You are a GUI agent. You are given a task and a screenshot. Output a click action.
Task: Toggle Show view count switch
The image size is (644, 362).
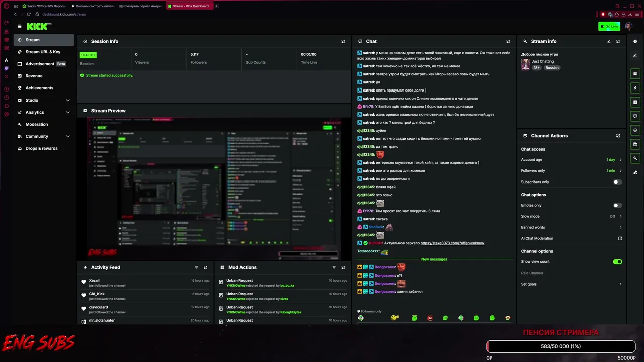tap(617, 262)
